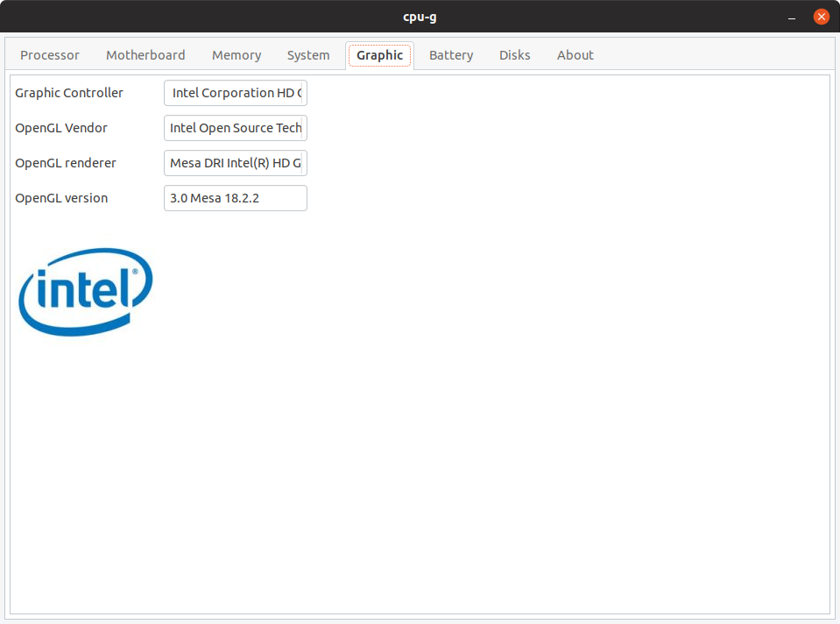Focus the OpenGL renderer field

pos(235,163)
